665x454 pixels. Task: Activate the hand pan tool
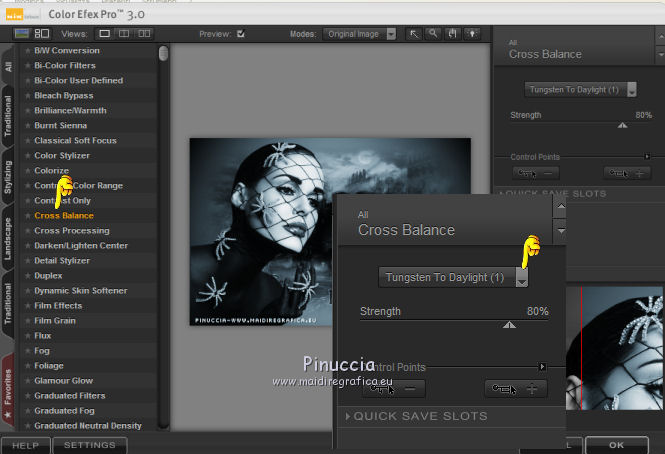(x=453, y=34)
